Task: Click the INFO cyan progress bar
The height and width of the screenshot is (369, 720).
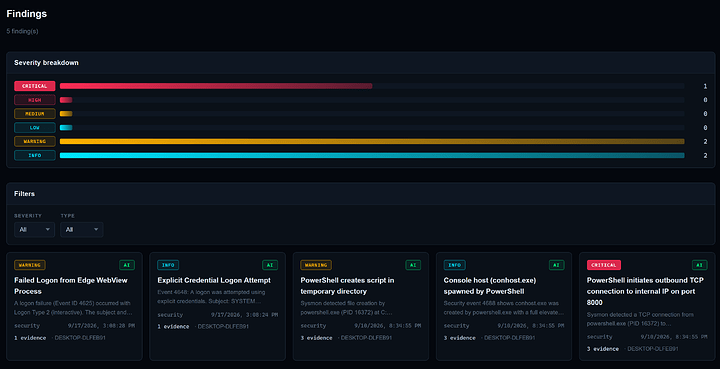Action: click(x=372, y=155)
